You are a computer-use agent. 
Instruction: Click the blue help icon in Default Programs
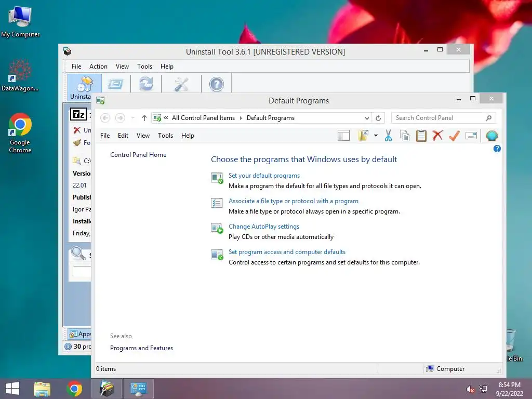[x=497, y=149]
